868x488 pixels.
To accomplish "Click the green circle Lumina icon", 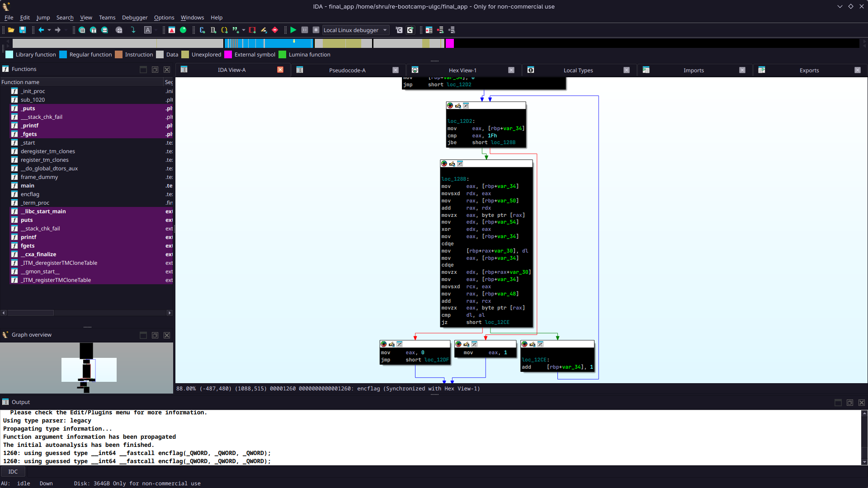I will (183, 30).
